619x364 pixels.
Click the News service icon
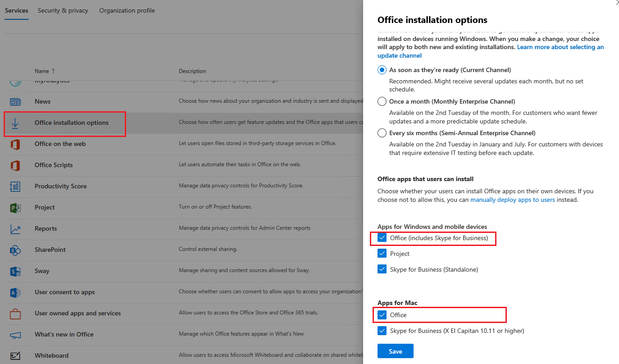point(15,102)
